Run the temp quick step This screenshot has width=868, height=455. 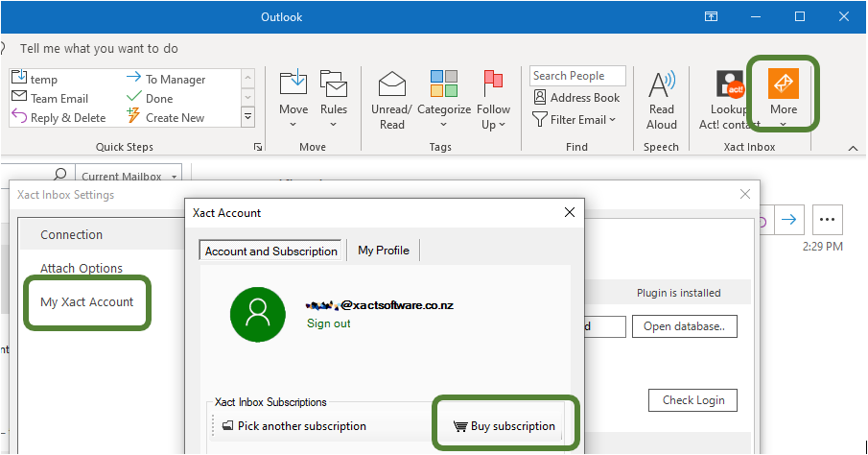35,79
